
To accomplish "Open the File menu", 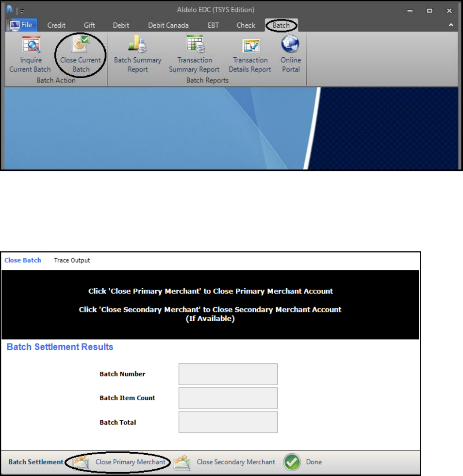I will pyautogui.click(x=22, y=25).
